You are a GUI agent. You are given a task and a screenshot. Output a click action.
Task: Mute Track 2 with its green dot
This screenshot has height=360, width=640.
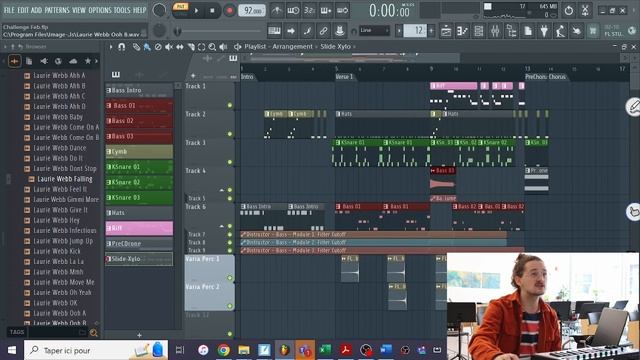pyautogui.click(x=230, y=134)
